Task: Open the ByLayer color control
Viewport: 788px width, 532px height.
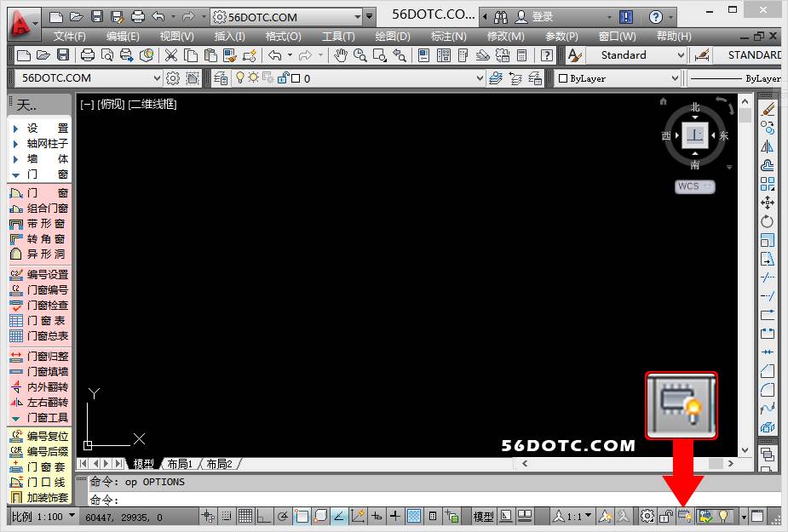Action: coord(618,78)
